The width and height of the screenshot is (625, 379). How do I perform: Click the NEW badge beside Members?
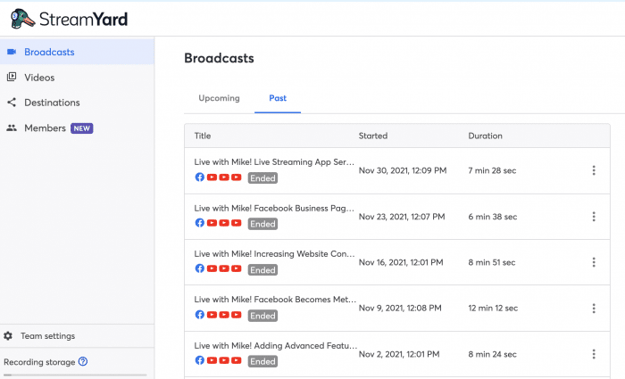tap(82, 128)
